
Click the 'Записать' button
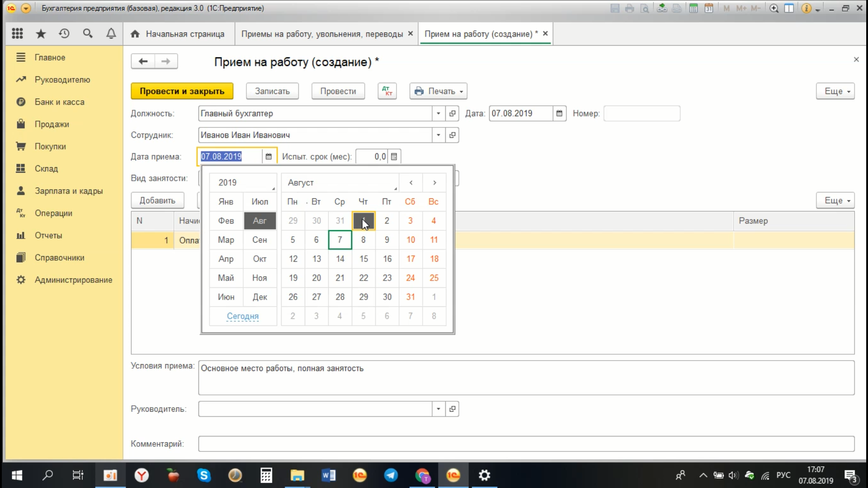(271, 90)
